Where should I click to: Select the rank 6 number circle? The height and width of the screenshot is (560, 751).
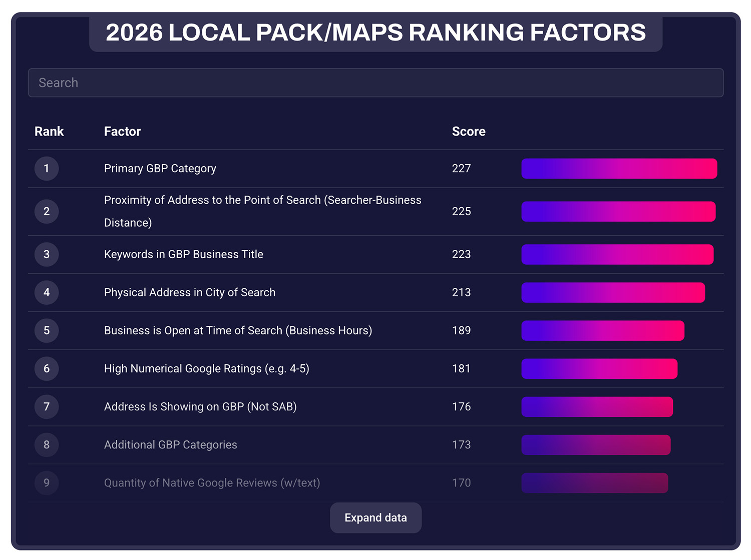tap(46, 369)
